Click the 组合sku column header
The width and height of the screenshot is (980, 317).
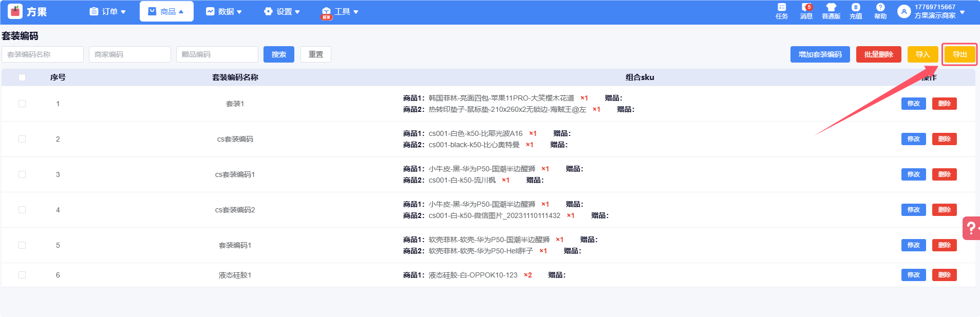[x=640, y=77]
